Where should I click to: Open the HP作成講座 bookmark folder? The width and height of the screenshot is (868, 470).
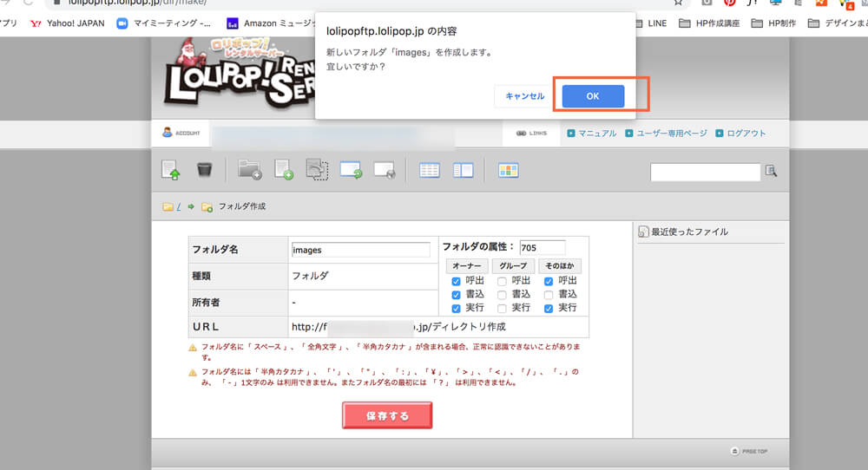coord(709,23)
